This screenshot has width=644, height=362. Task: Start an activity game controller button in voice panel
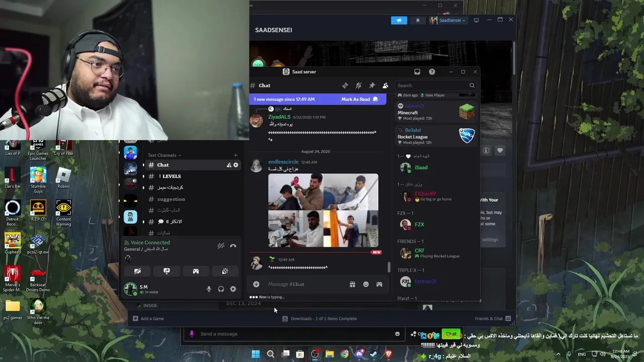tap(196, 271)
